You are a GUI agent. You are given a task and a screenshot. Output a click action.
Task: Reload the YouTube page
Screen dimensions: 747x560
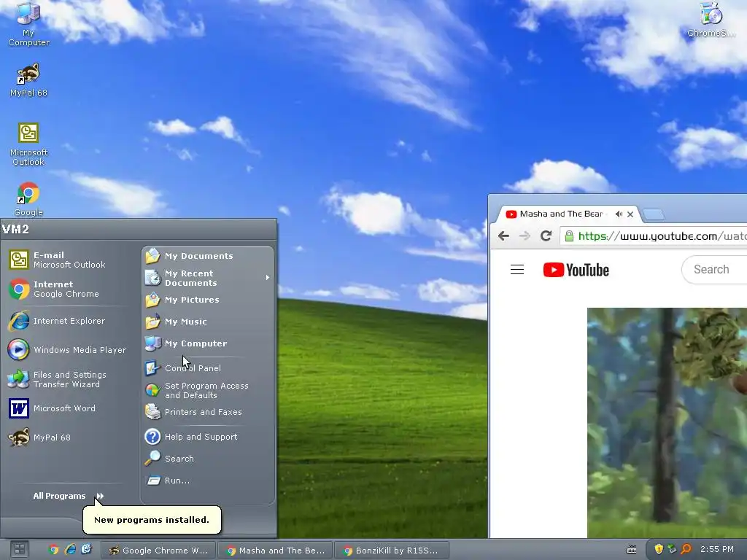(546, 236)
